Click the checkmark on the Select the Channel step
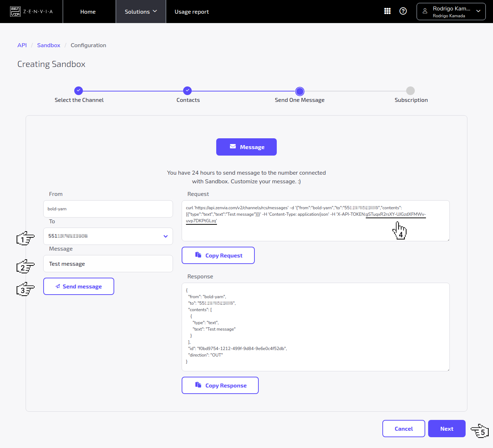493x448 pixels. [x=79, y=91]
